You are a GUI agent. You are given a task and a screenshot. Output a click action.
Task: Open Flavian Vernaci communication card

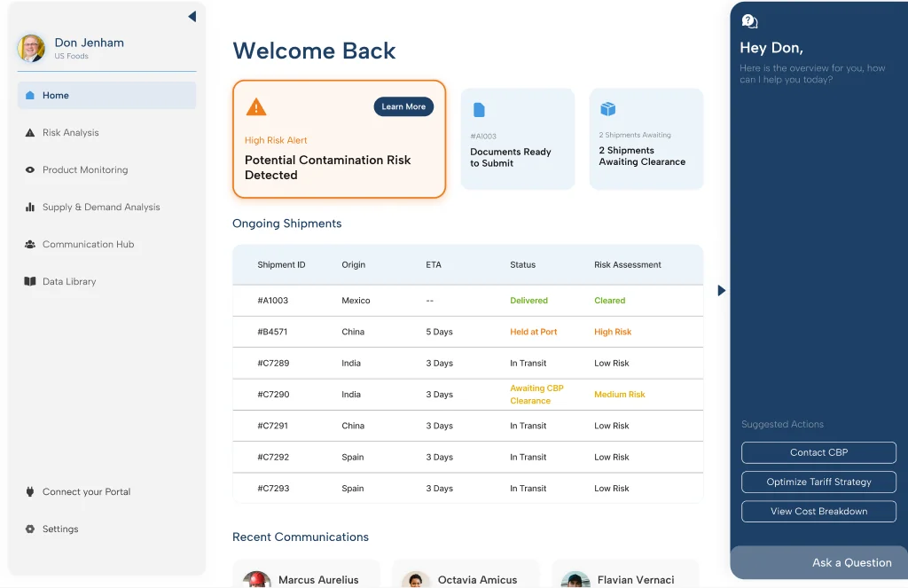[x=625, y=574]
